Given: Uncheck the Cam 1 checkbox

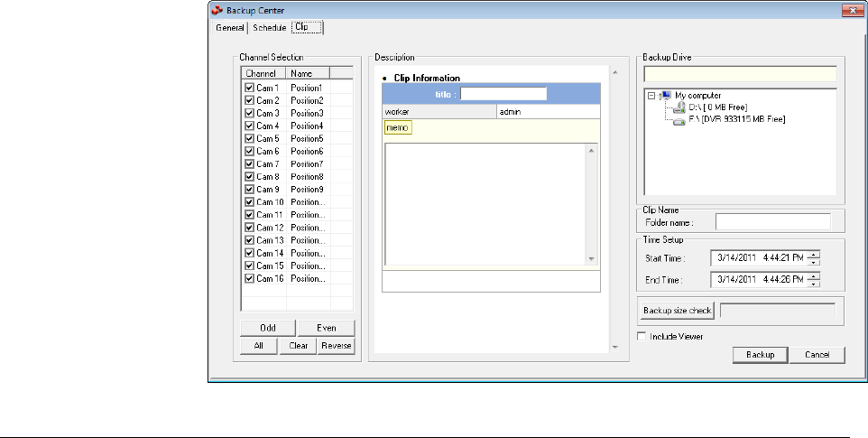Looking at the screenshot, I should (x=249, y=88).
